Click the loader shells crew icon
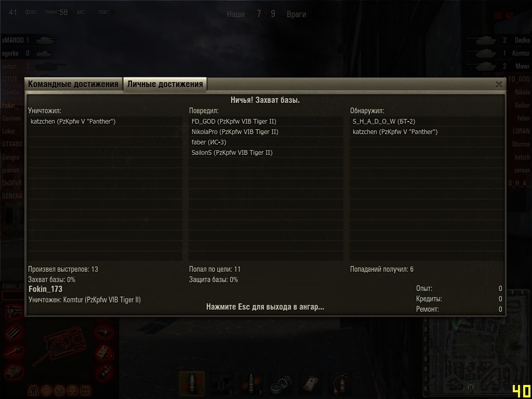This screenshot has height=399, width=532. point(85,391)
